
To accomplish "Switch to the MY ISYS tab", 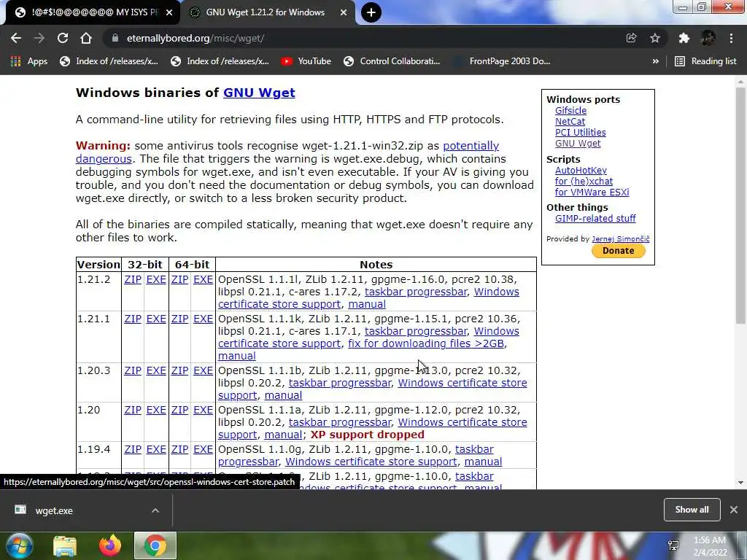I will 93,12.
